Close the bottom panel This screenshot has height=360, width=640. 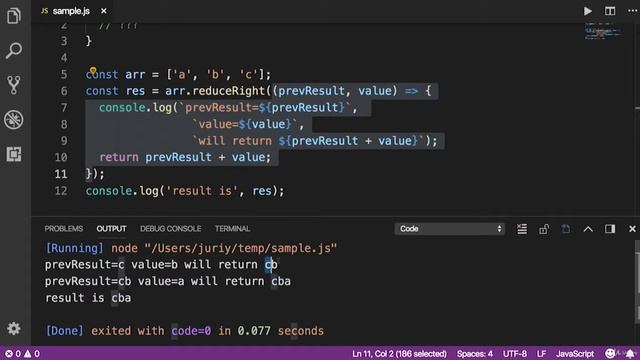click(632, 229)
